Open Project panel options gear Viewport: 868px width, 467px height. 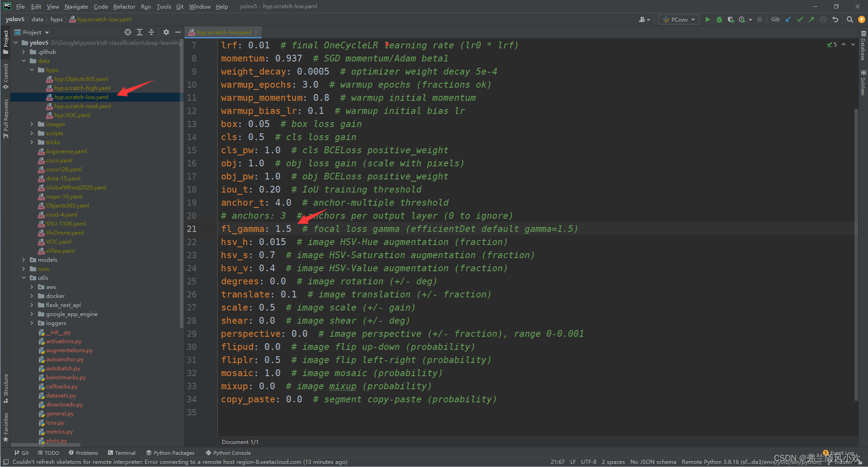tap(166, 32)
